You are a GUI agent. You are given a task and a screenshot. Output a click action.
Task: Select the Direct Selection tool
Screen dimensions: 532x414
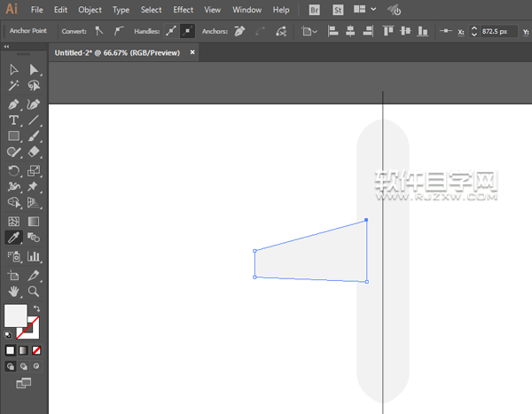[34, 70]
